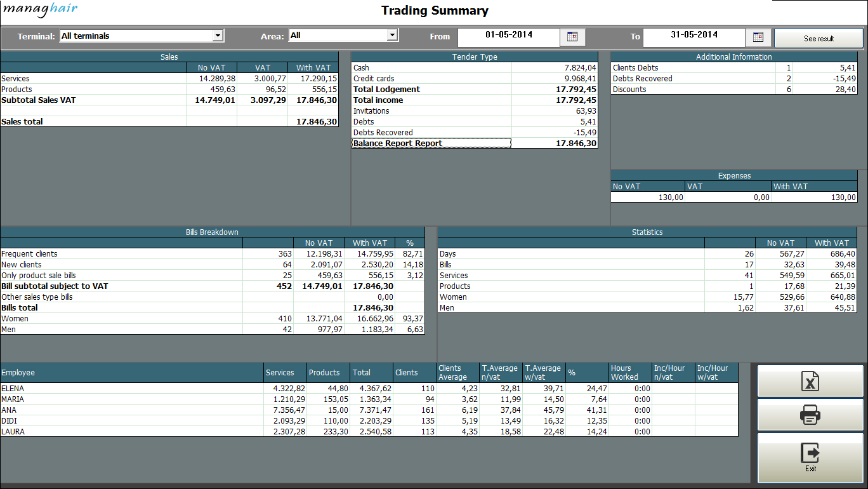Click the Hours Worked column header
This screenshot has width=868, height=489.
[630, 373]
